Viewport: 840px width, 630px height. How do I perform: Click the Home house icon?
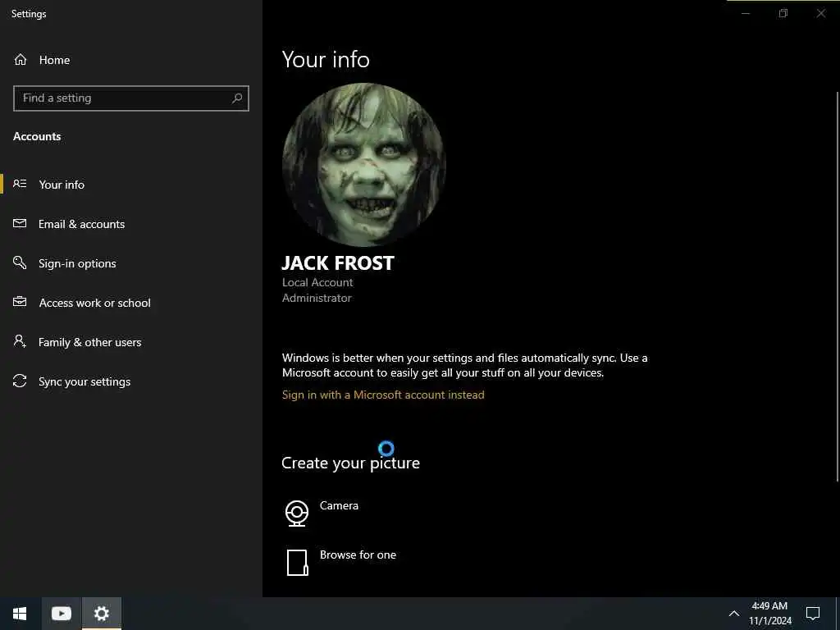pyautogui.click(x=21, y=59)
